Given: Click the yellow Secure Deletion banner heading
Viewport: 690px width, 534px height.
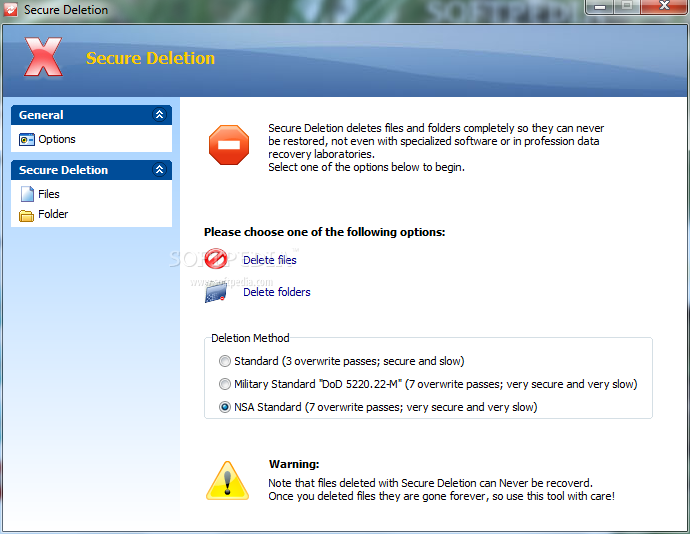Looking at the screenshot, I should (x=150, y=58).
